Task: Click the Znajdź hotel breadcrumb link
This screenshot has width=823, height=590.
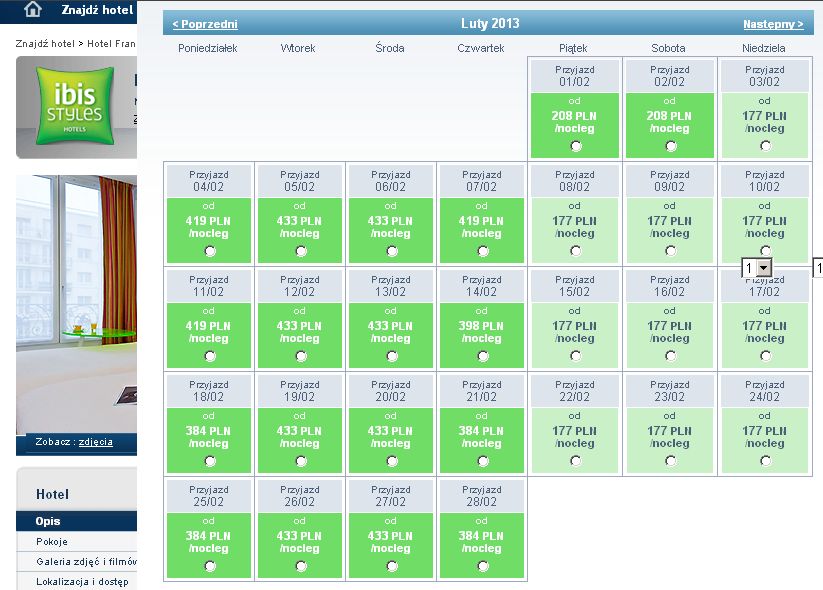Action: 45,44
